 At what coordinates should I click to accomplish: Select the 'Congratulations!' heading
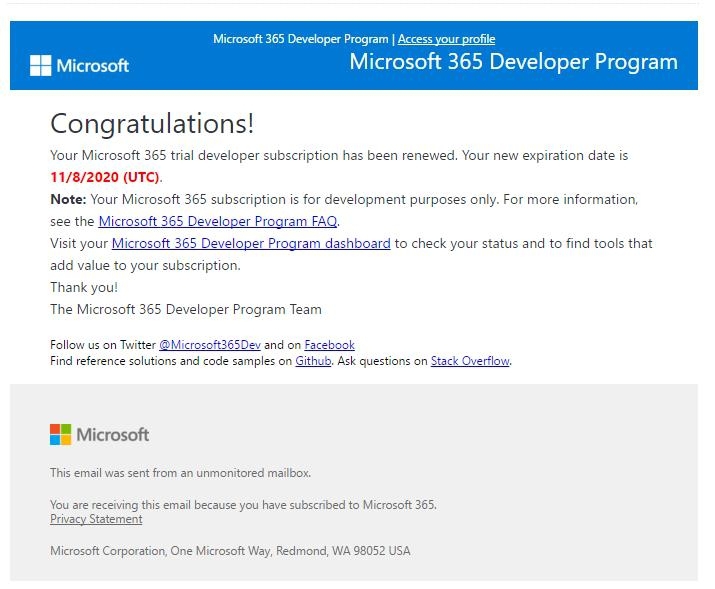(x=152, y=124)
